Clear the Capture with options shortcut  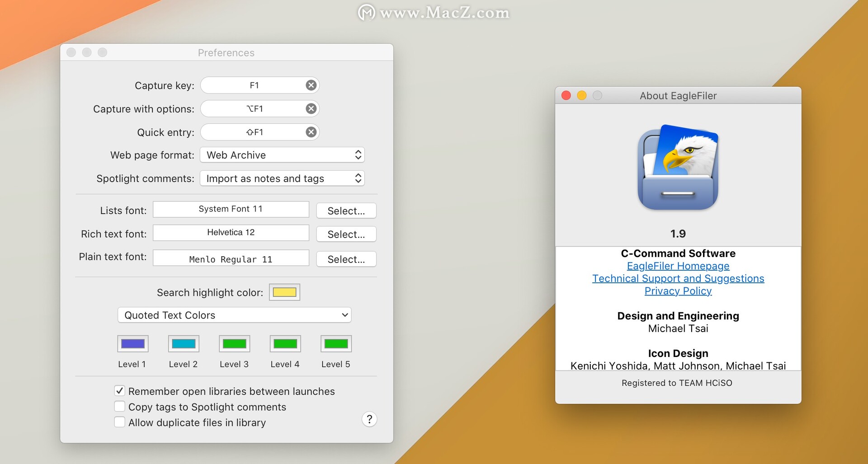coord(311,108)
